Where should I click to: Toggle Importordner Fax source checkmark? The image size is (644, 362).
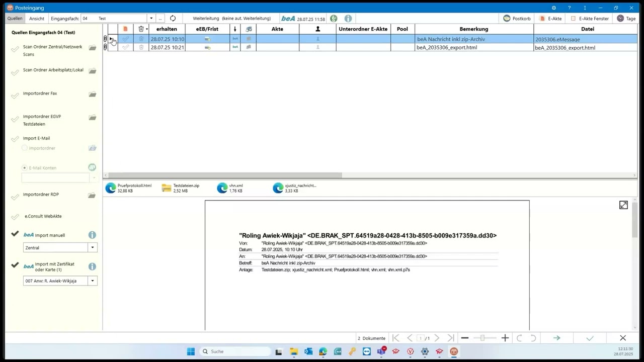(x=15, y=96)
